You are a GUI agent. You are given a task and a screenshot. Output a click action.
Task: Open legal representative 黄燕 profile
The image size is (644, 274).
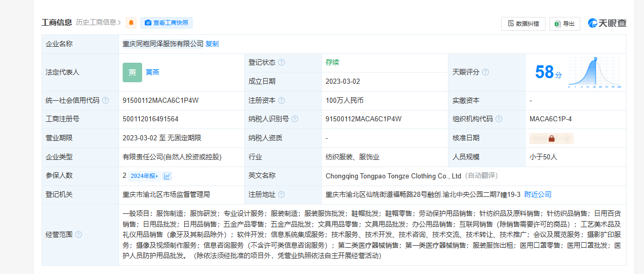tap(152, 72)
